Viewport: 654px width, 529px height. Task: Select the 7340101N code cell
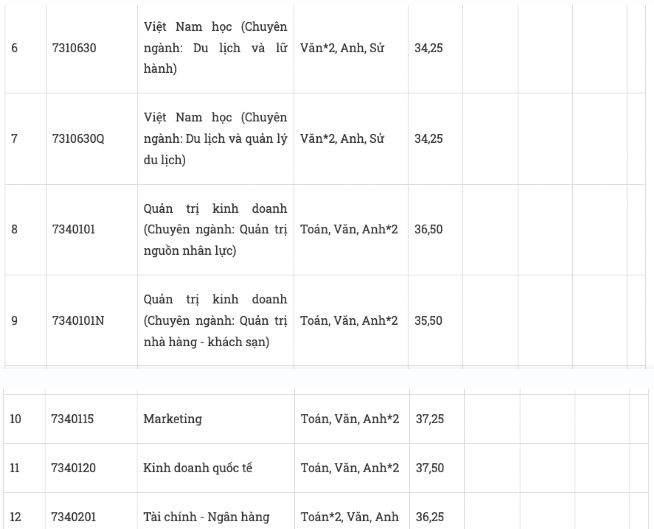pyautogui.click(x=78, y=321)
